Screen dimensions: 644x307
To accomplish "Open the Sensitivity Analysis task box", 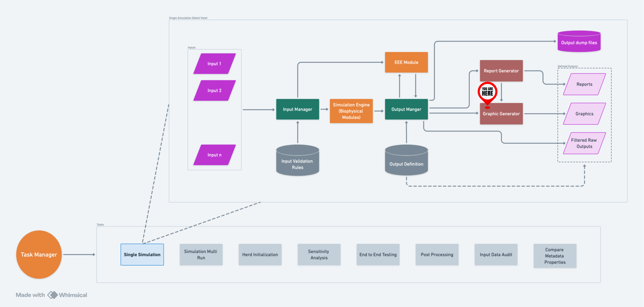I will pyautogui.click(x=319, y=254).
